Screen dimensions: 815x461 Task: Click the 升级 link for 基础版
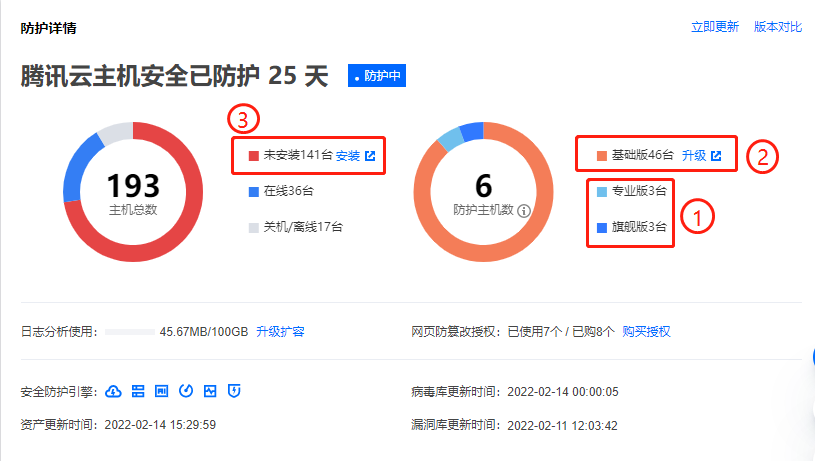pos(694,155)
